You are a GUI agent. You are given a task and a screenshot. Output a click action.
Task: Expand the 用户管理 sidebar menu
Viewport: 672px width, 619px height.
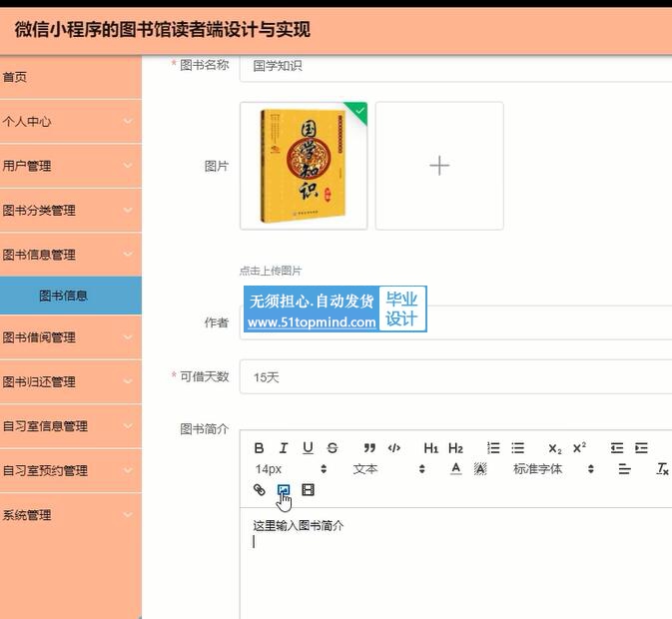tap(70, 166)
